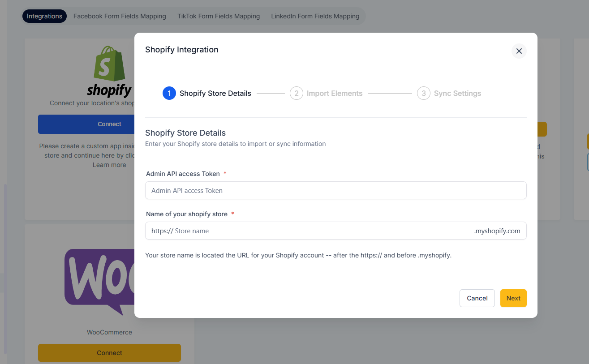Close the Shopify Integration dialog
The width and height of the screenshot is (589, 364).
click(519, 51)
